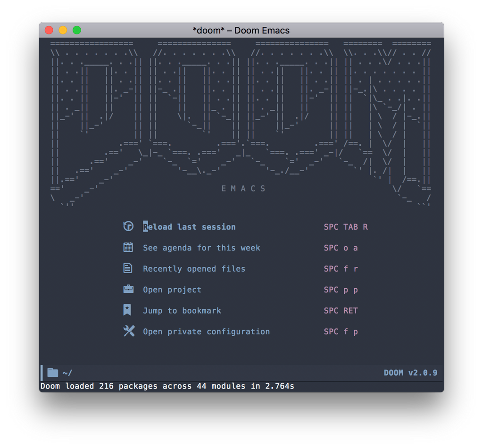Click the tools icon for private configuration

point(129,331)
